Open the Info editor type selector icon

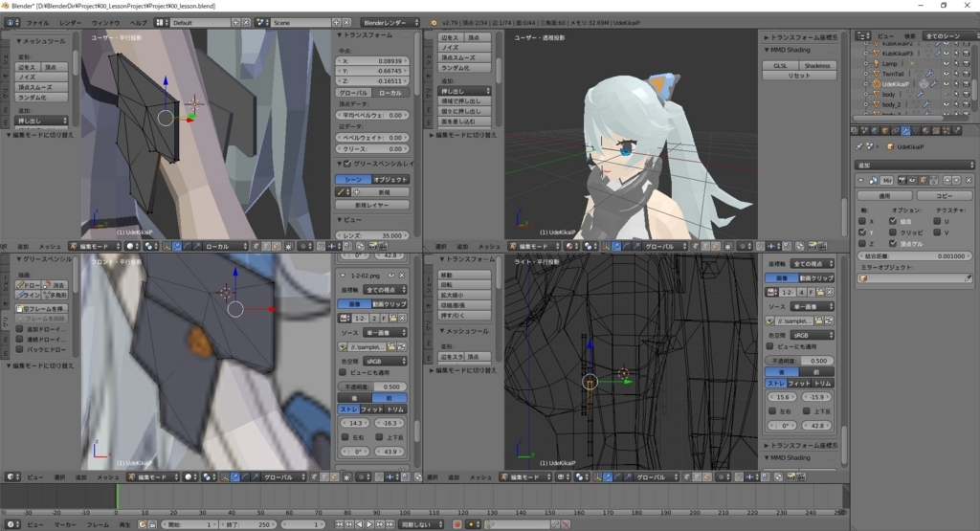pos(11,23)
